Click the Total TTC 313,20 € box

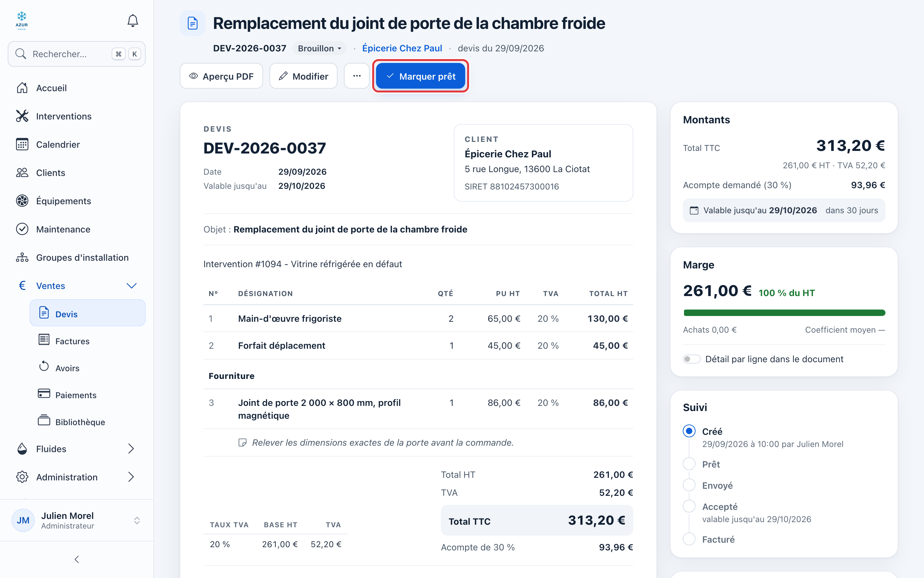[x=537, y=521]
